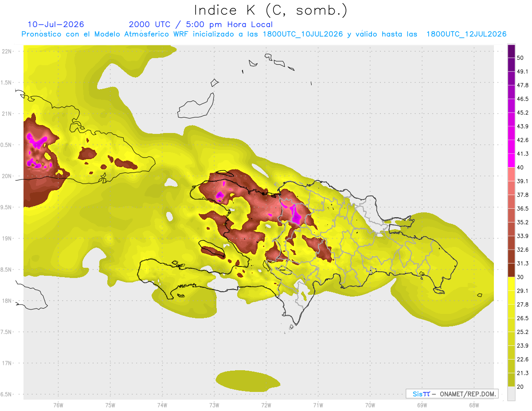Click the isolated olive blob near 17N
Viewport: 532px width, 411px height.
click(x=248, y=381)
